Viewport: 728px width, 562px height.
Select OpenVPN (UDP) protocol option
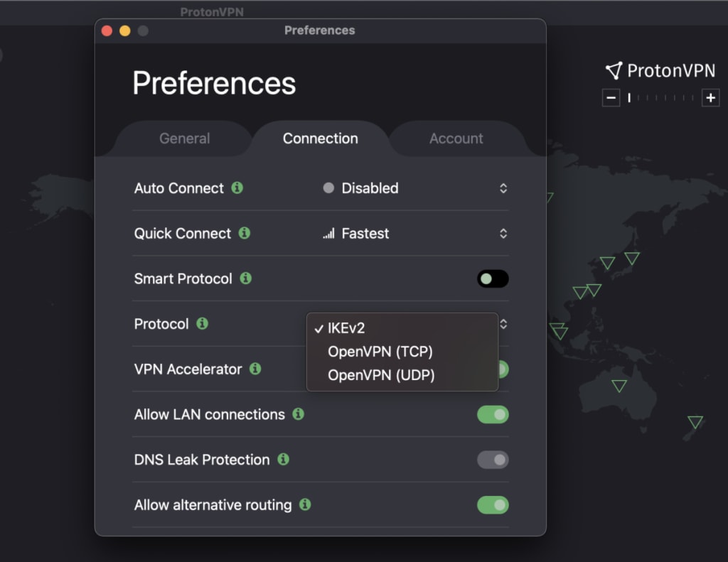click(380, 374)
